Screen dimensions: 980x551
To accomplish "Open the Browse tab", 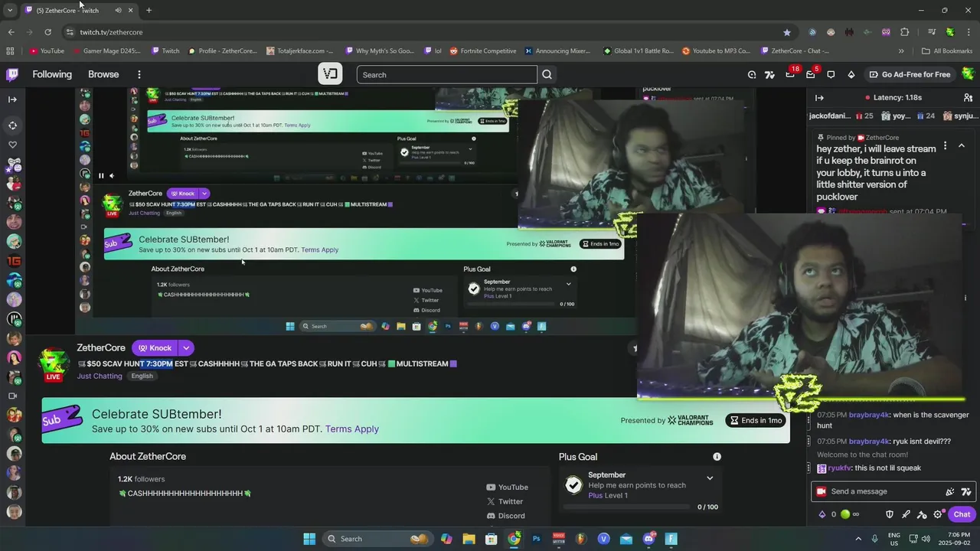I will tap(103, 74).
